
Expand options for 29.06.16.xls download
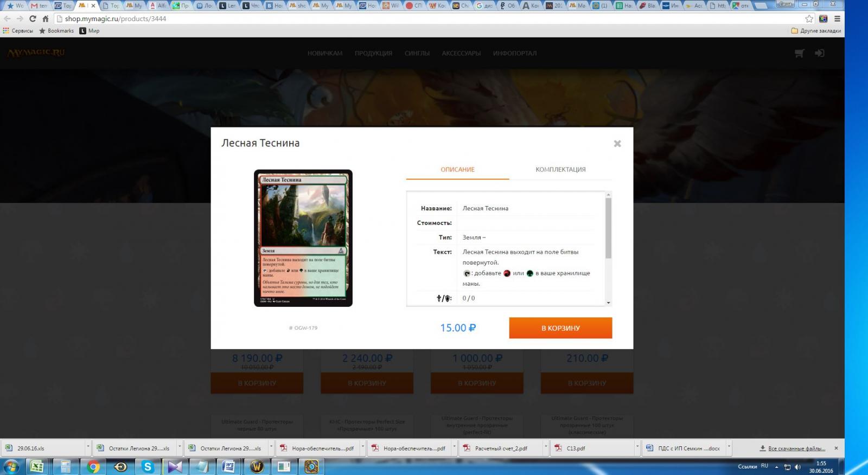click(88, 448)
